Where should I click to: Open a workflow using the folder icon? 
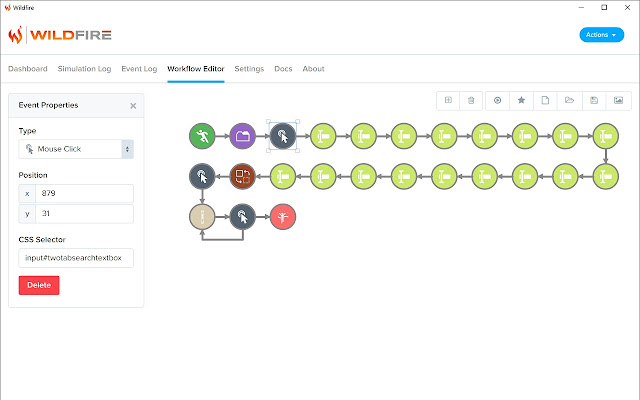point(569,100)
